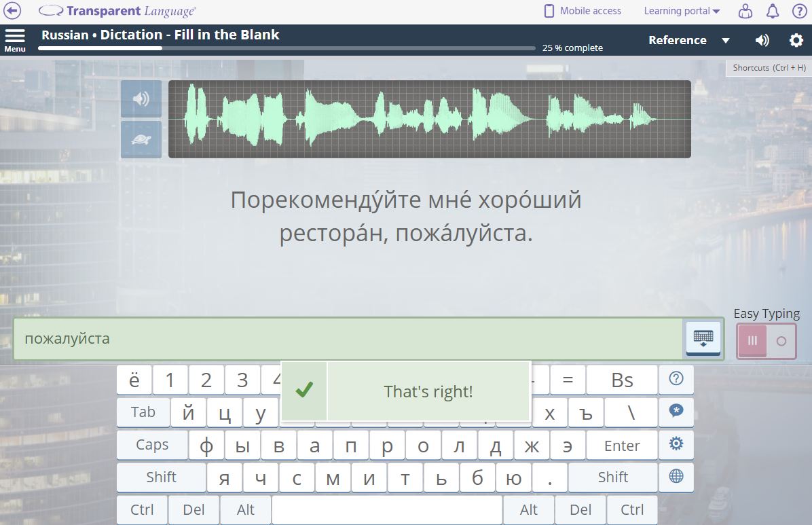Toggle Caps key on virtual keyboard
Screen dimensions: 812x525
tap(152, 445)
